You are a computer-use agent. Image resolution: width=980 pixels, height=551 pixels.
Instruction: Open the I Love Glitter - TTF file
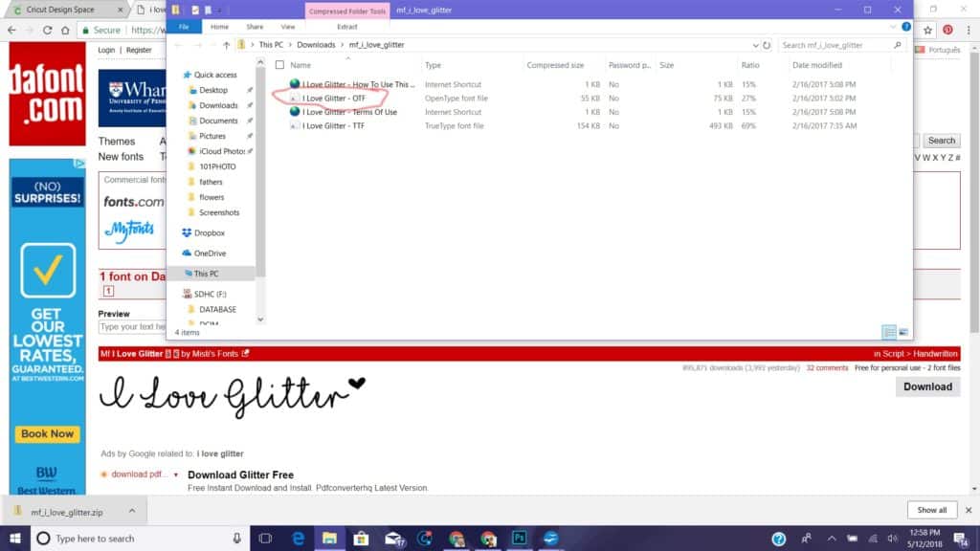[x=333, y=125]
